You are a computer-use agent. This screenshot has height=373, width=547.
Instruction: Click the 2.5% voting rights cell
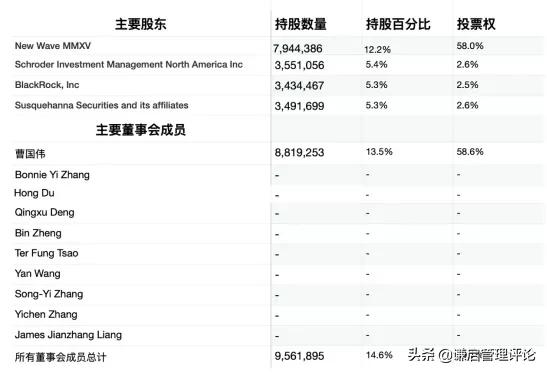click(x=467, y=85)
